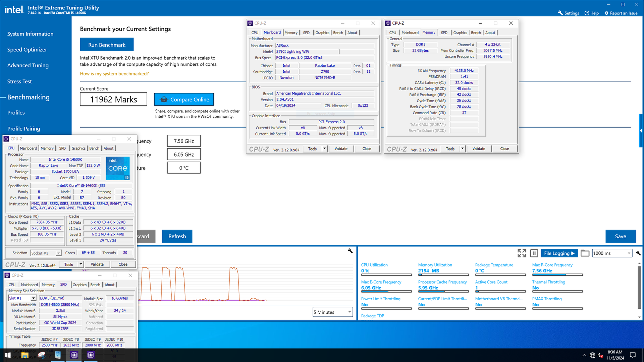This screenshot has width=644, height=362.
Task: Click Validate in the Memory CPU-Z window
Action: tap(479, 148)
